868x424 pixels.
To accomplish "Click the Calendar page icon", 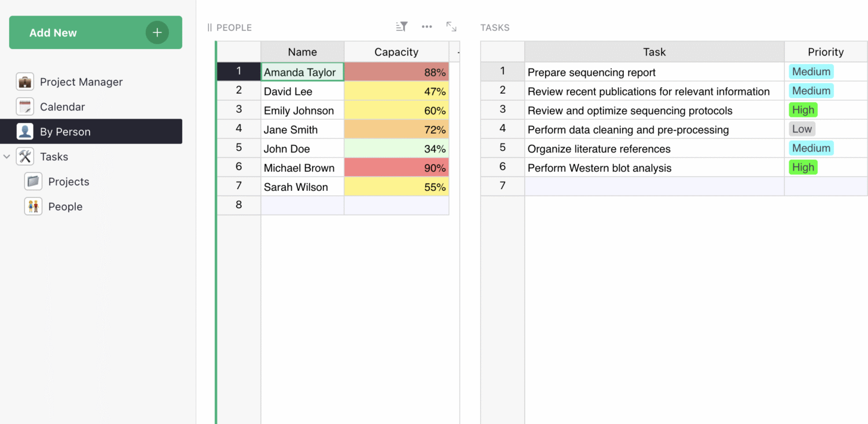I will tap(25, 107).
